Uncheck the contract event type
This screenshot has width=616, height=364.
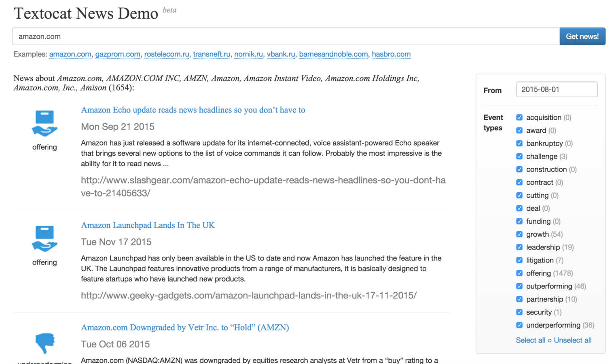click(x=519, y=182)
